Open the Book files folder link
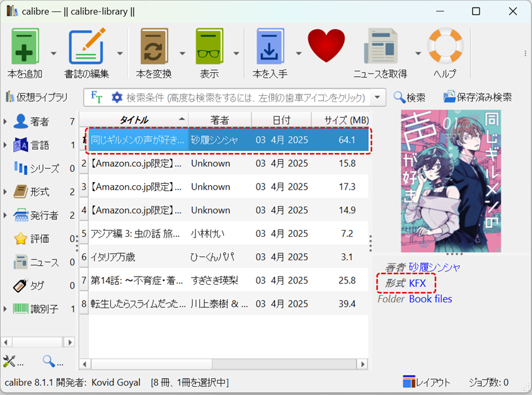This screenshot has height=395, width=532. pyautogui.click(x=431, y=299)
